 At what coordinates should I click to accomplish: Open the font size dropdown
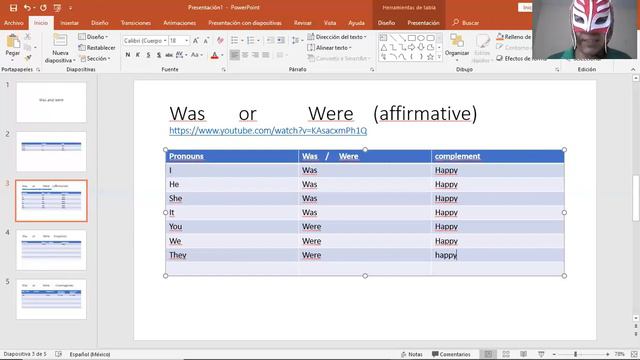pyautogui.click(x=187, y=41)
